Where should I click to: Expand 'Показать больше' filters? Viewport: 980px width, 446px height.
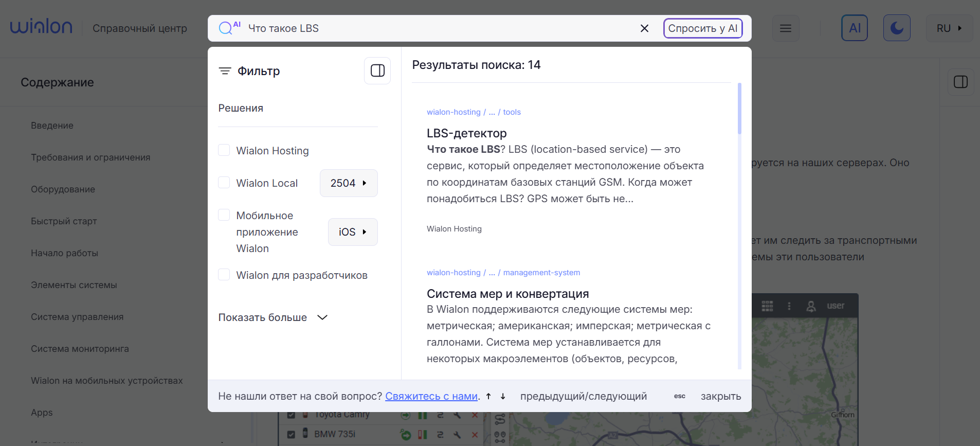[x=273, y=317]
